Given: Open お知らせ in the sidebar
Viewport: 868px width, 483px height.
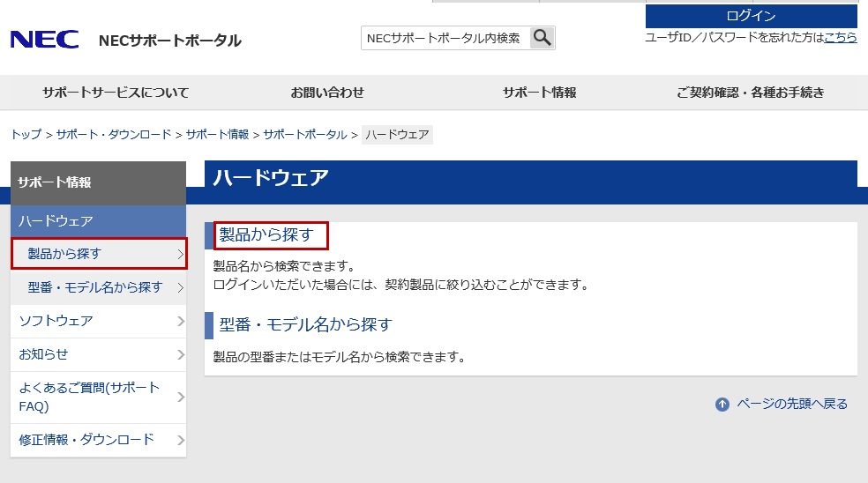Looking at the screenshot, I should click(99, 354).
